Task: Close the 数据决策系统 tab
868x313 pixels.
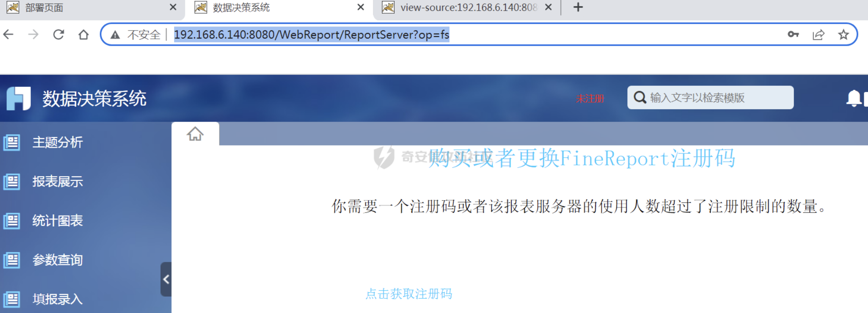Action: [361, 7]
